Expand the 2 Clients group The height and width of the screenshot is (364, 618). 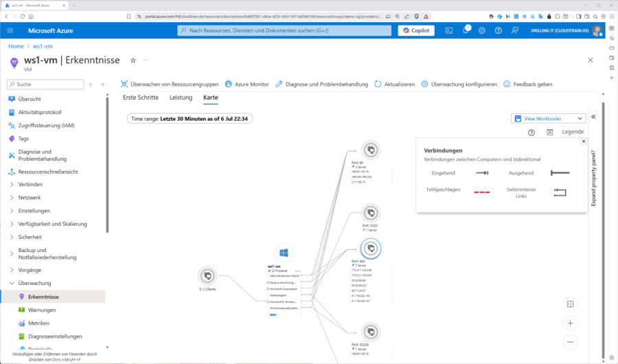pos(201,289)
